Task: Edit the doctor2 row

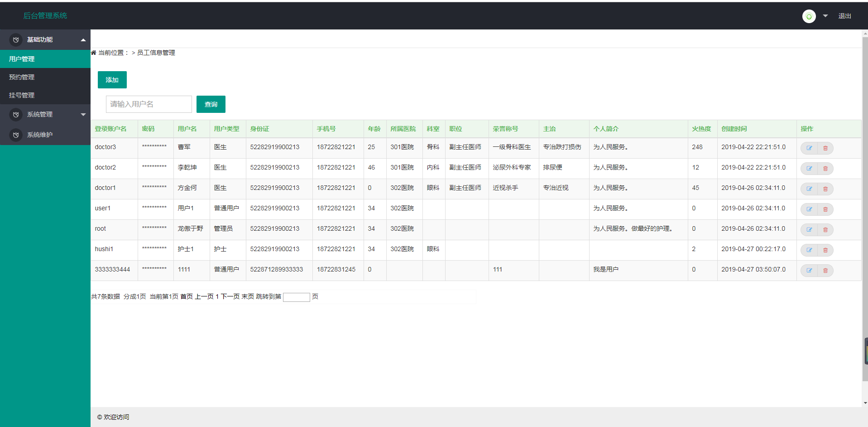Action: [x=809, y=169]
